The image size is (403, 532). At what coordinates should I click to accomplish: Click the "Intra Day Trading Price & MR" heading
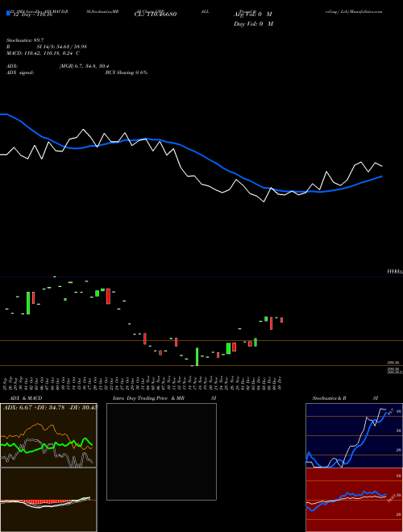(x=148, y=398)
